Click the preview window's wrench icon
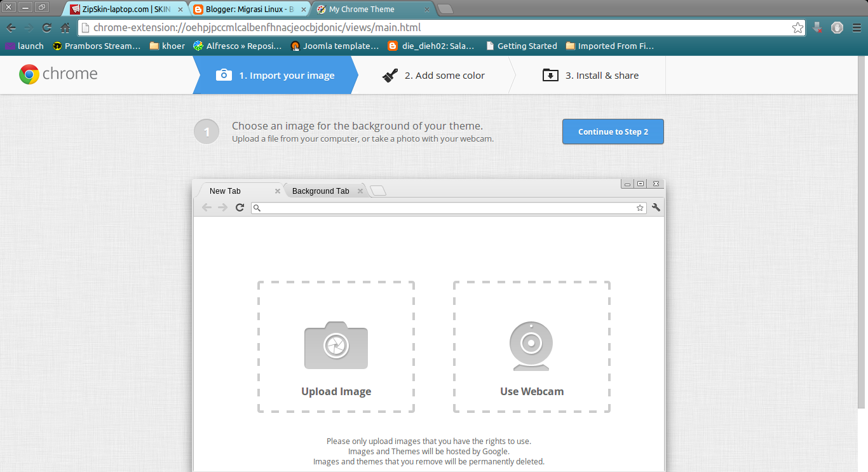Screen dimensions: 868x472 point(656,207)
